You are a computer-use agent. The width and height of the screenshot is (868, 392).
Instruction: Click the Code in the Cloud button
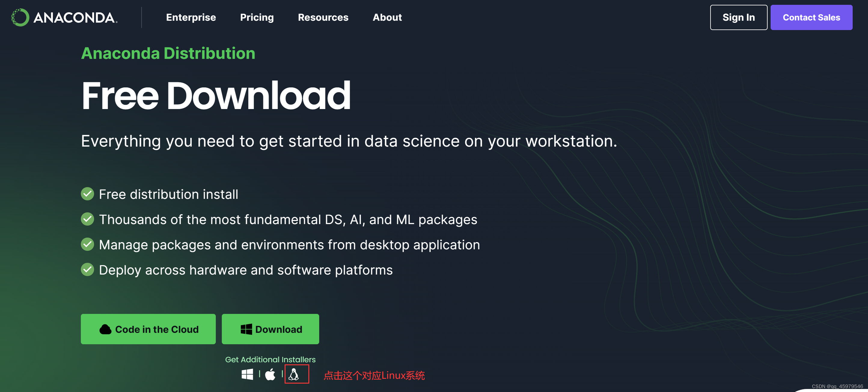pyautogui.click(x=148, y=329)
